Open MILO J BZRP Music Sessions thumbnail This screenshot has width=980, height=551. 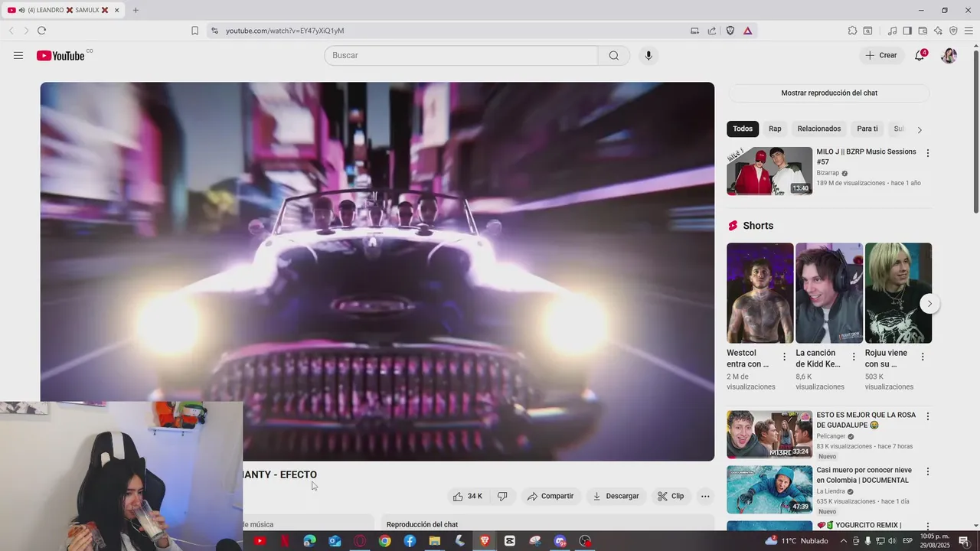tap(769, 171)
